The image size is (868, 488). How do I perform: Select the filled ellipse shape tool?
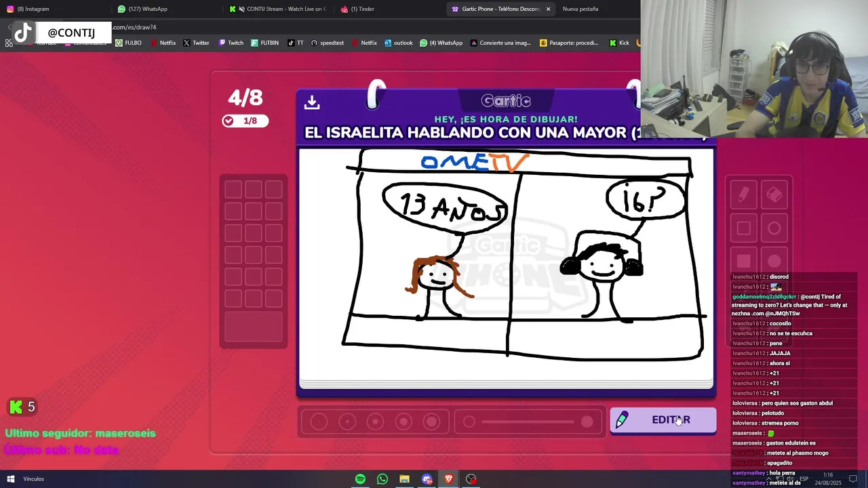pos(774,261)
